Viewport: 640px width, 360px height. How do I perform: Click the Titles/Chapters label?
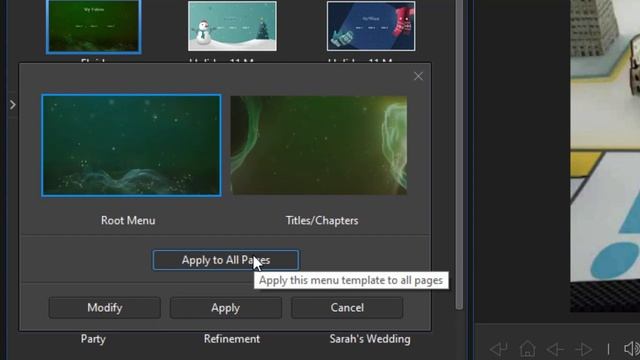(x=322, y=220)
